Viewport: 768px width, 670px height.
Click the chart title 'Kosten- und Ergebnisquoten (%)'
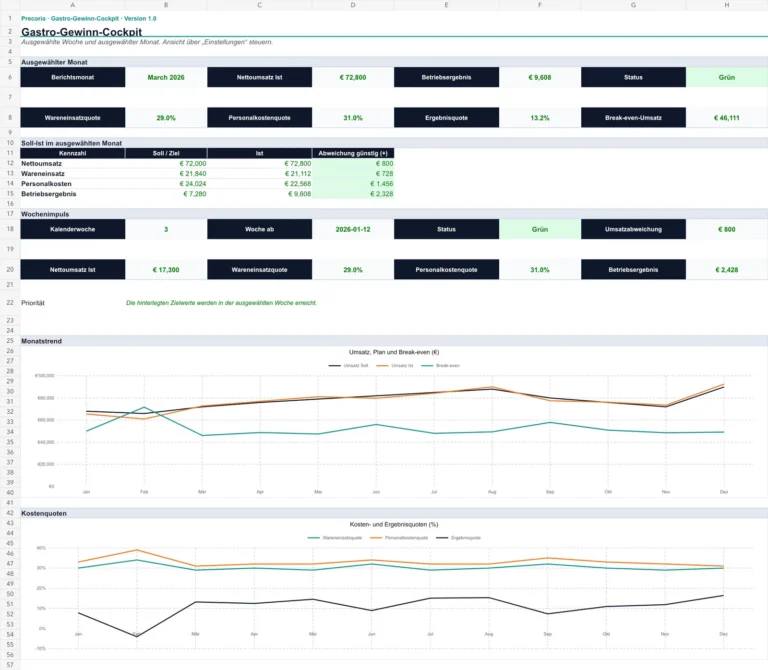[394, 525]
